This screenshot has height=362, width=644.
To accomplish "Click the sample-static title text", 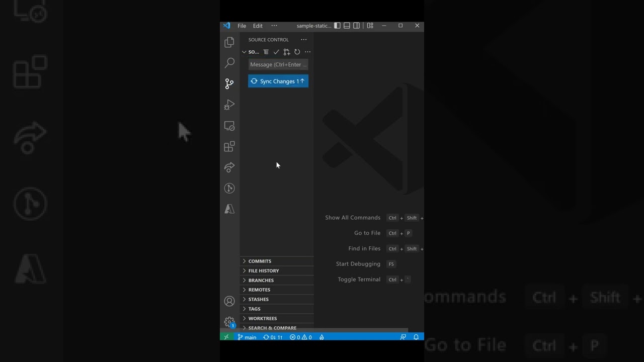I will click(x=314, y=26).
